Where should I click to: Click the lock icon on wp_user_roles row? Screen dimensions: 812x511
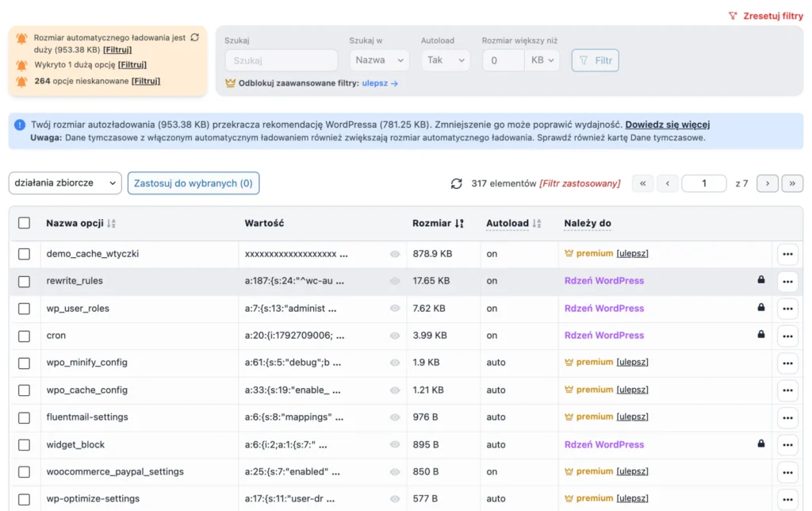760,307
